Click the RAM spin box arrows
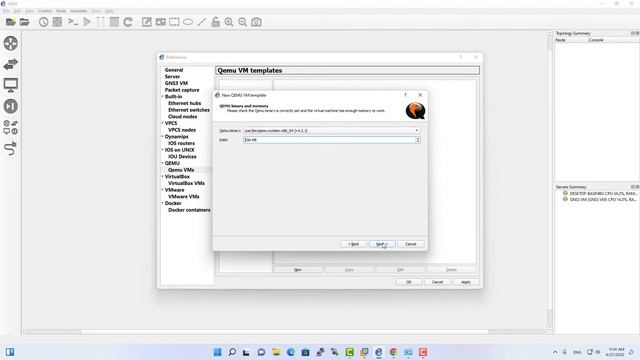Image resolution: width=640 pixels, height=360 pixels. tap(418, 140)
